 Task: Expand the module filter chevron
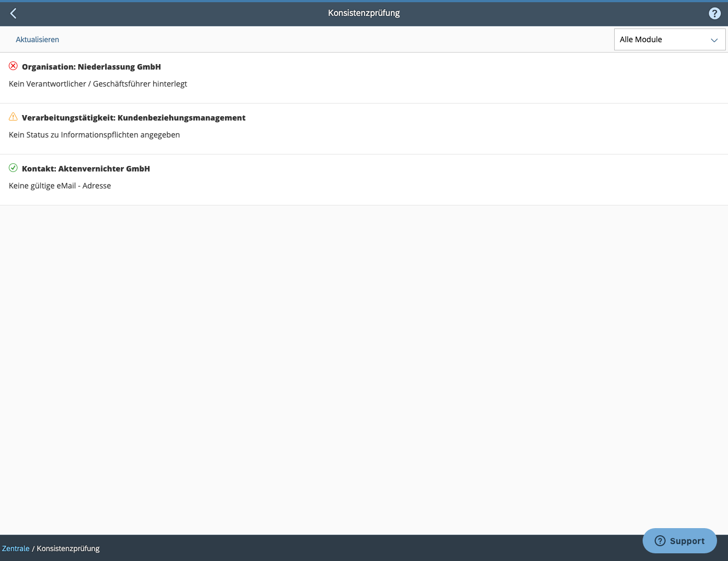(x=714, y=40)
